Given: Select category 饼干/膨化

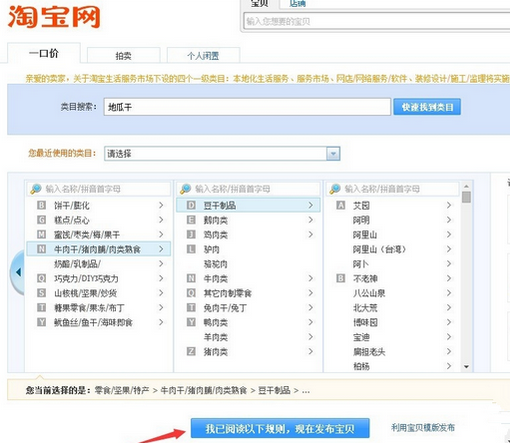Looking at the screenshot, I should pyautogui.click(x=99, y=205).
